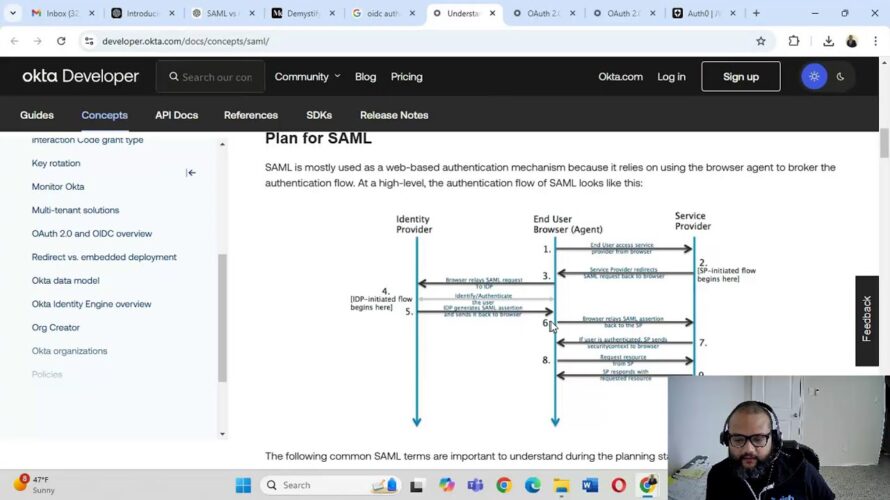Image resolution: width=890 pixels, height=500 pixels.
Task: Open OAuth 2.0 and OIDC overview item
Action: [92, 234]
